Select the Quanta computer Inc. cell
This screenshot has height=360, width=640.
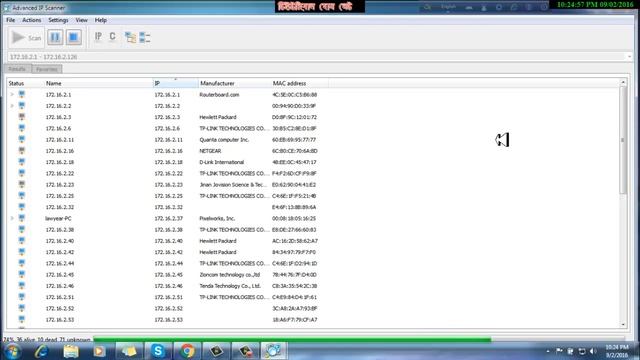224,140
